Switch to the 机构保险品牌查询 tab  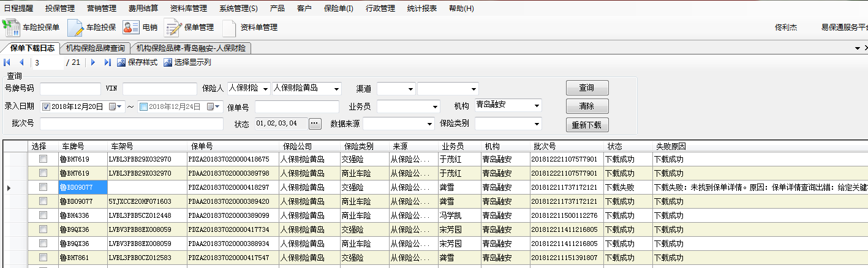click(x=96, y=48)
